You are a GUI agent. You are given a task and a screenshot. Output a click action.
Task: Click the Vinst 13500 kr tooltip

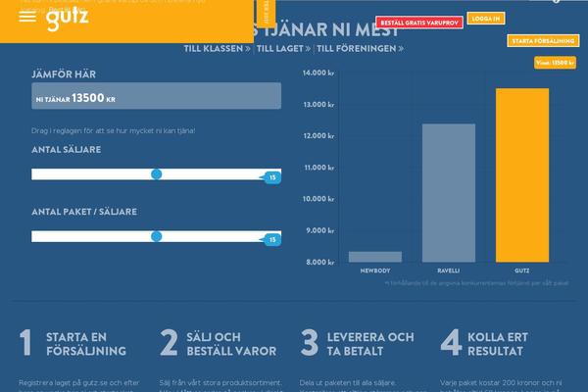[x=555, y=63]
